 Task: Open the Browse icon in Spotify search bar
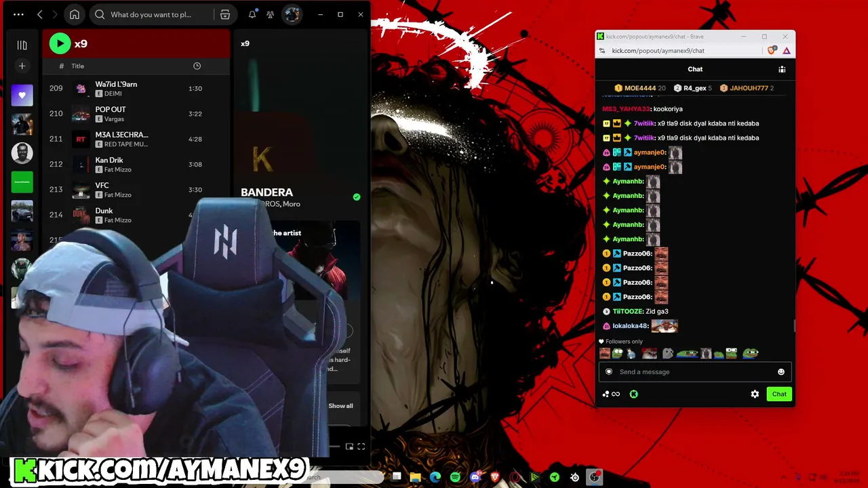(225, 14)
